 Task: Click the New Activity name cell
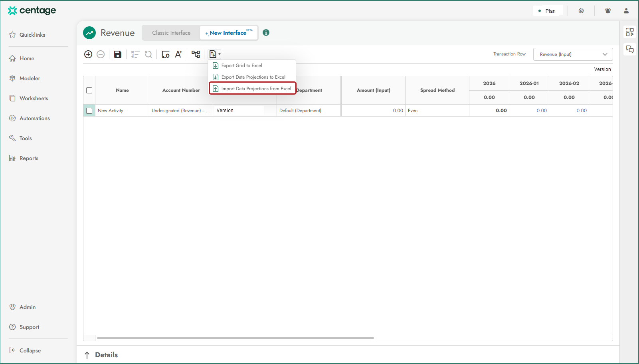tap(122, 111)
